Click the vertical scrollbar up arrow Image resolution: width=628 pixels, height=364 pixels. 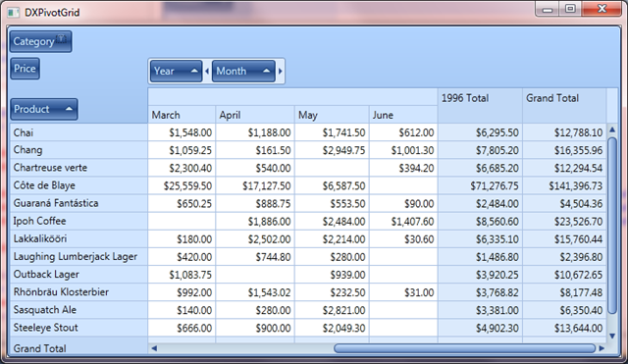click(612, 130)
